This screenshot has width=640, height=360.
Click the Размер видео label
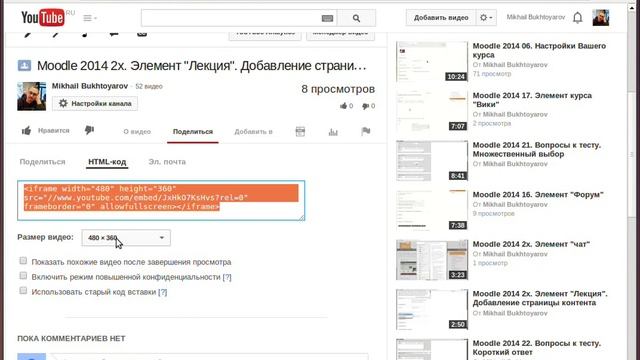[45, 237]
